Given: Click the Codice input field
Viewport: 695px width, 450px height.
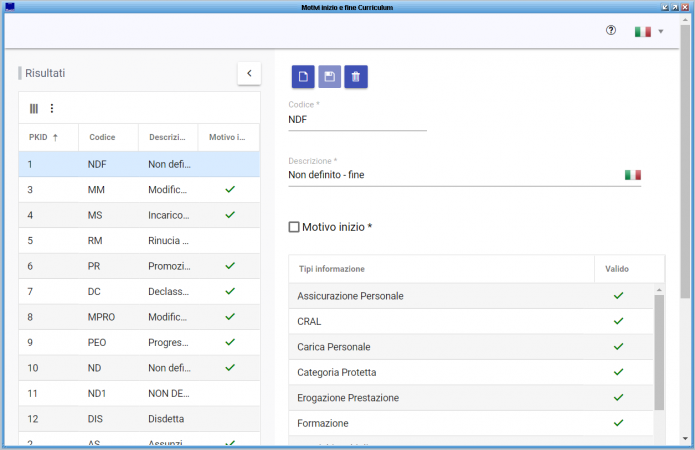Looking at the screenshot, I should tap(356, 119).
